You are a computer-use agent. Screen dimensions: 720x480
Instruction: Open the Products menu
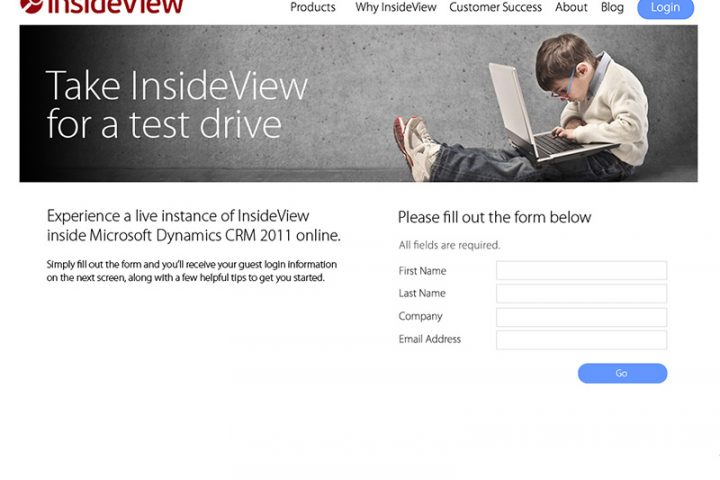click(x=313, y=7)
